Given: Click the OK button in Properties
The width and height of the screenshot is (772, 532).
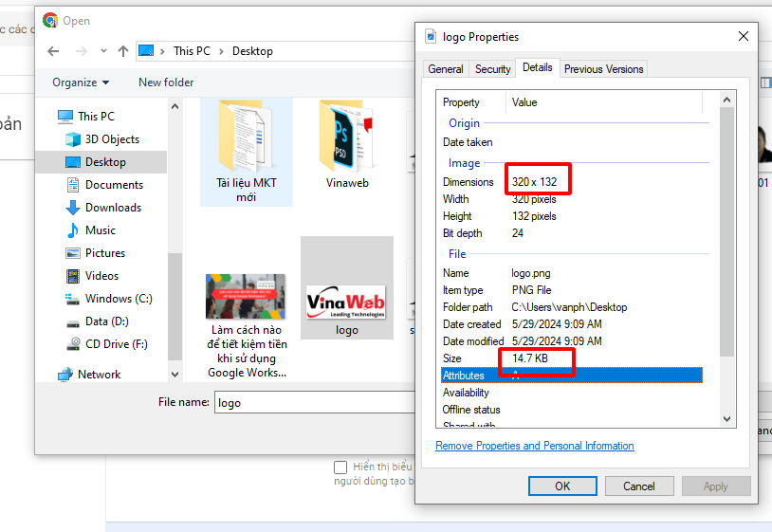Looking at the screenshot, I should 561,486.
